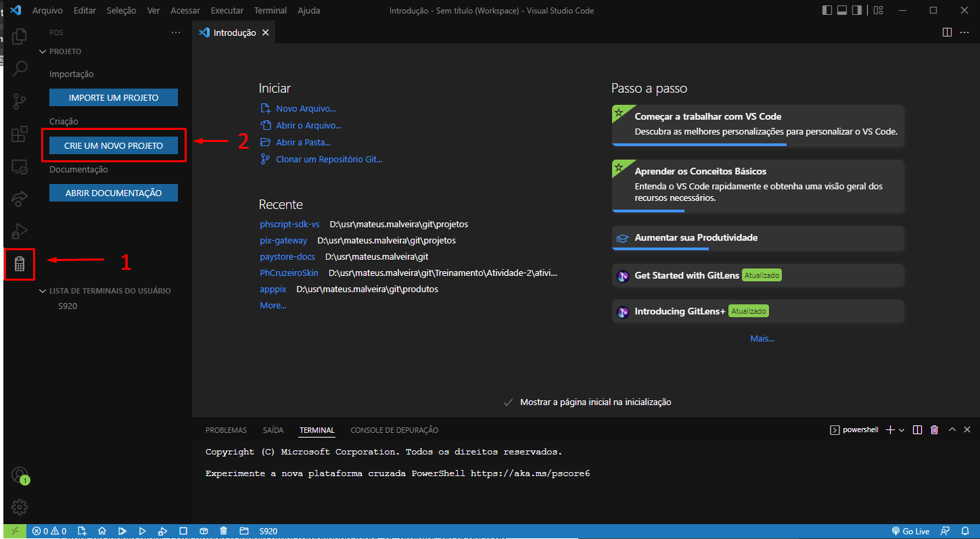Open the recent project pix-gateway
980x539 pixels.
click(x=283, y=240)
